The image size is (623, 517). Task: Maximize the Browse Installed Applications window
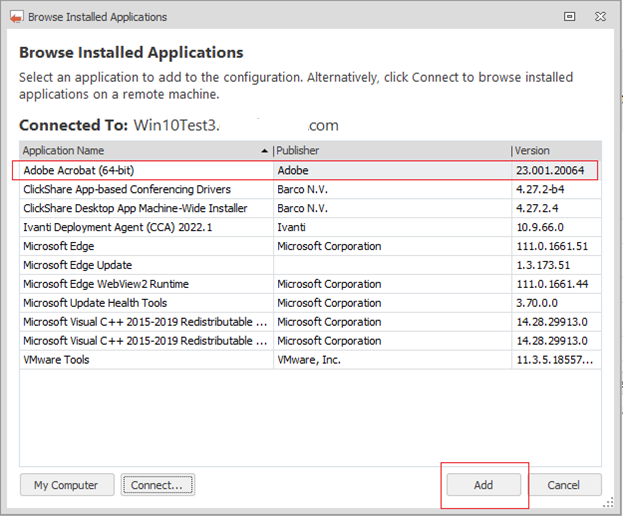(570, 17)
